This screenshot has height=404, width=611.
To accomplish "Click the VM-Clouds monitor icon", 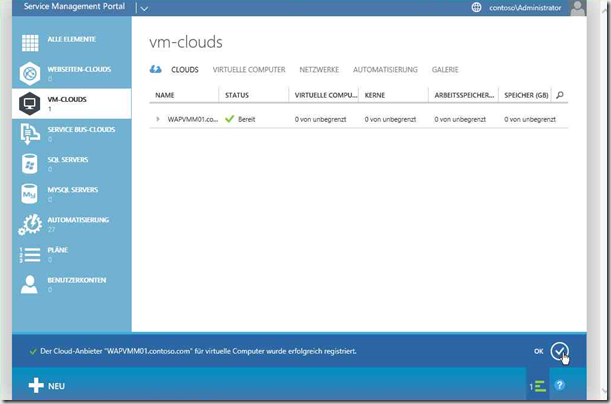I will (x=30, y=104).
